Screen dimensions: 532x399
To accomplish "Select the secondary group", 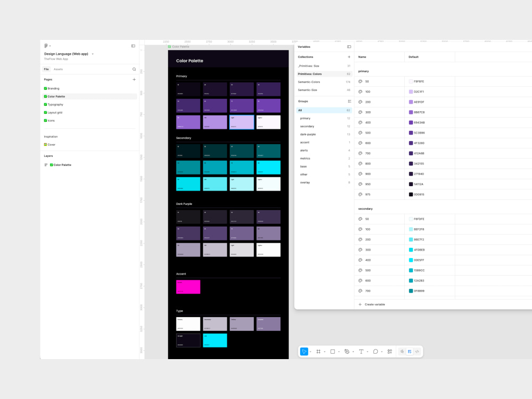I will click(324, 126).
